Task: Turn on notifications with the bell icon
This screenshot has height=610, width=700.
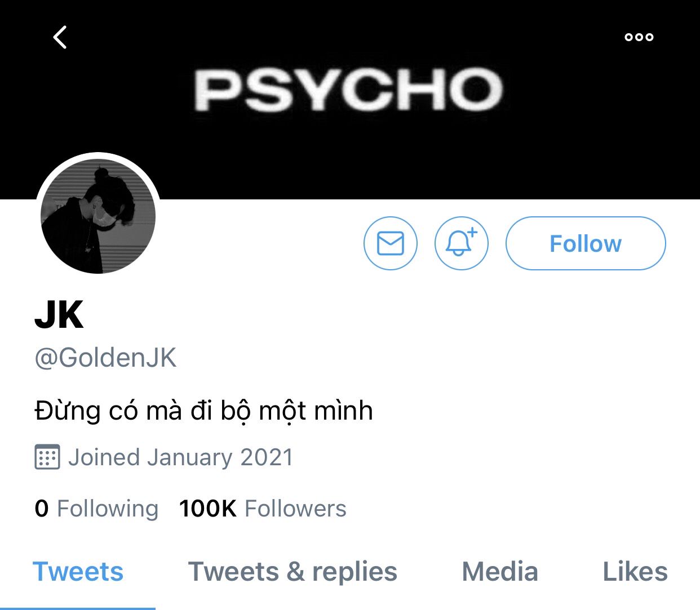Action: pyautogui.click(x=461, y=243)
